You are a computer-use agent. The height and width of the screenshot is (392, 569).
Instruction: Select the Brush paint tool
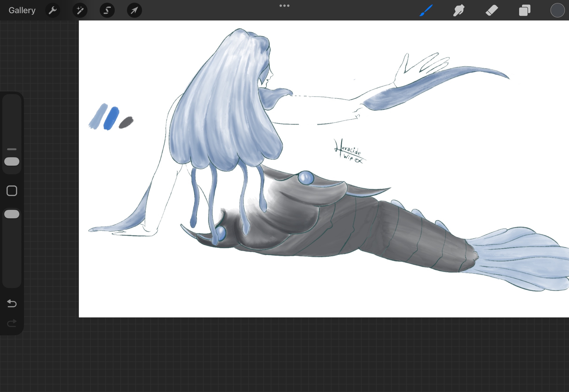click(x=426, y=11)
